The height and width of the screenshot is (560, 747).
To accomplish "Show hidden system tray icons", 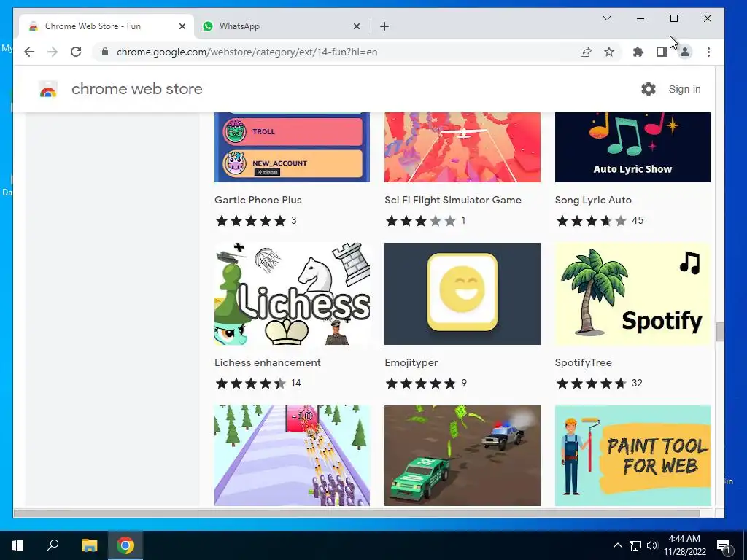I will coord(617,545).
